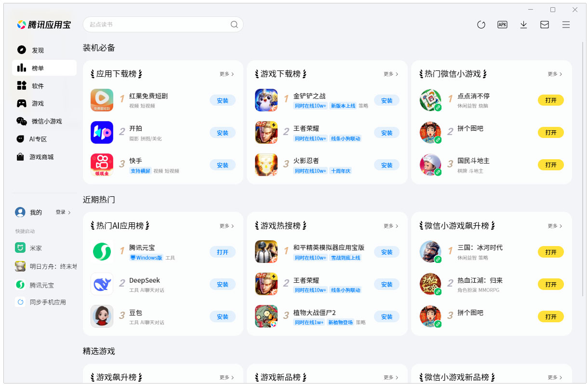Open 热血江湖：归来 game icon
This screenshot has width=588, height=385.
[430, 284]
